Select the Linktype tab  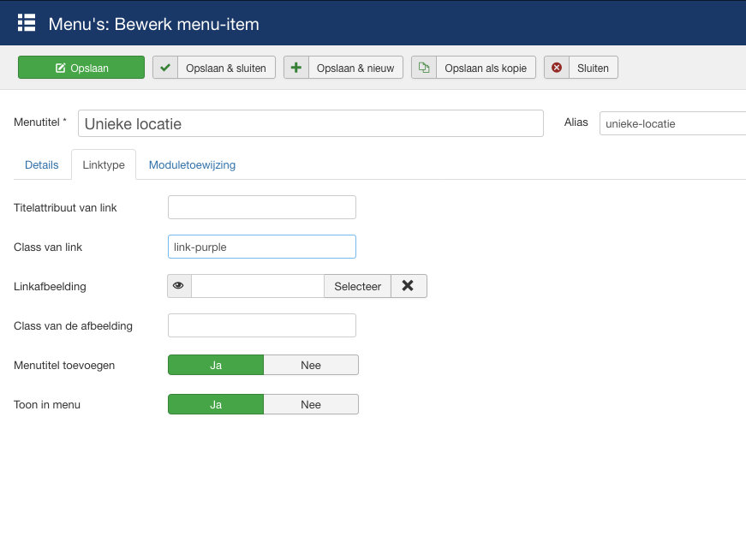pos(104,164)
